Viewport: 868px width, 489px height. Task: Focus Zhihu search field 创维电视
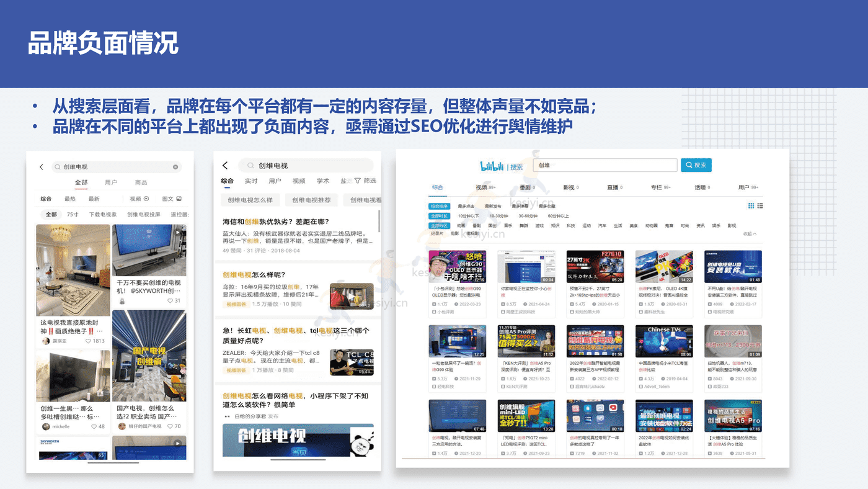point(306,166)
